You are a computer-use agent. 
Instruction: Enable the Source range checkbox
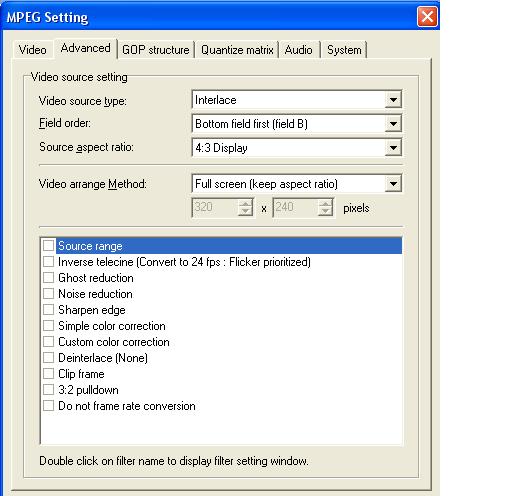tap(48, 246)
